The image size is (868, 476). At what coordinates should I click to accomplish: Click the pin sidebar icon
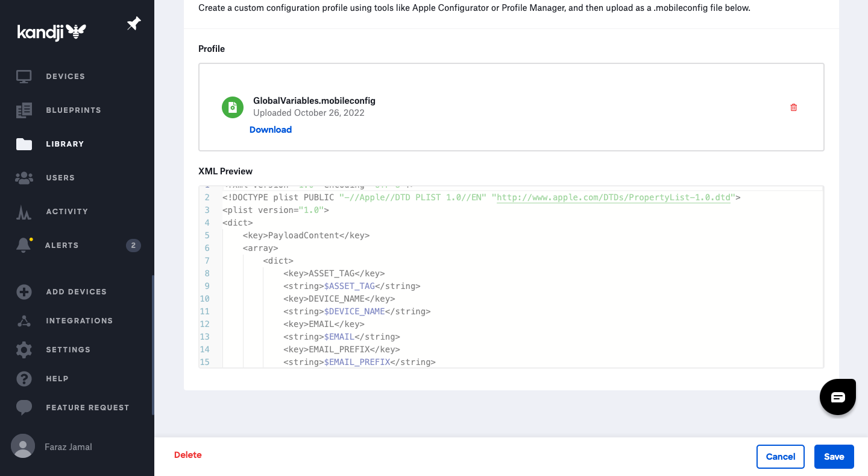(133, 24)
